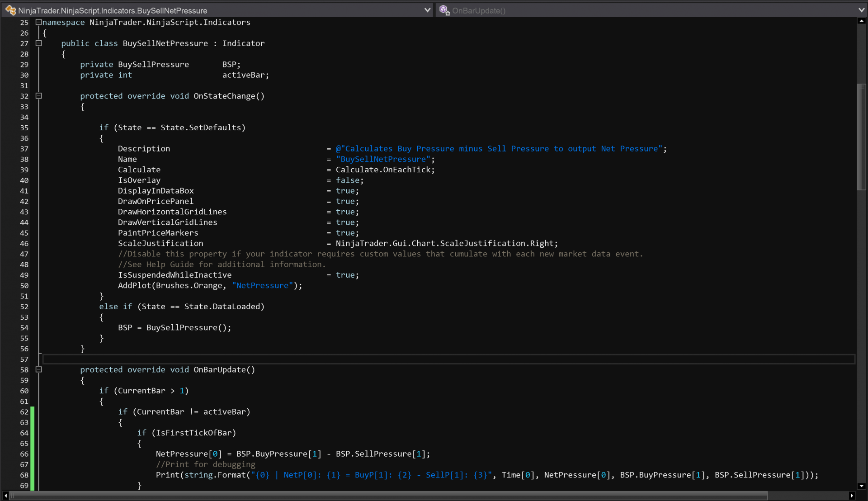Collapse the OnBarUpdate method at line 58
The height and width of the screenshot is (501, 868).
pos(38,369)
